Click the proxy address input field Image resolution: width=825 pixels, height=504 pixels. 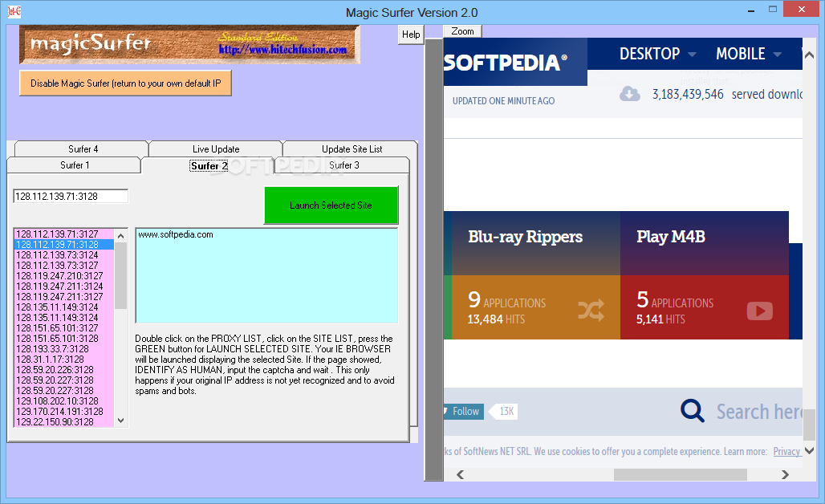[71, 197]
